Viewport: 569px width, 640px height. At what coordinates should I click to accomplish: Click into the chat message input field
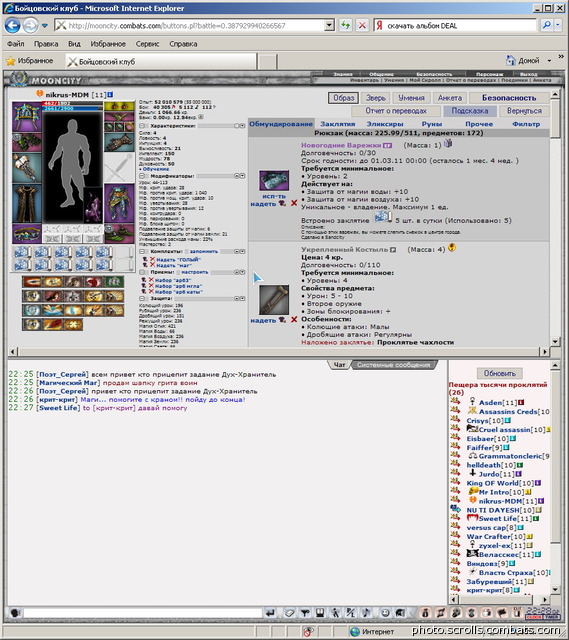tap(143, 613)
